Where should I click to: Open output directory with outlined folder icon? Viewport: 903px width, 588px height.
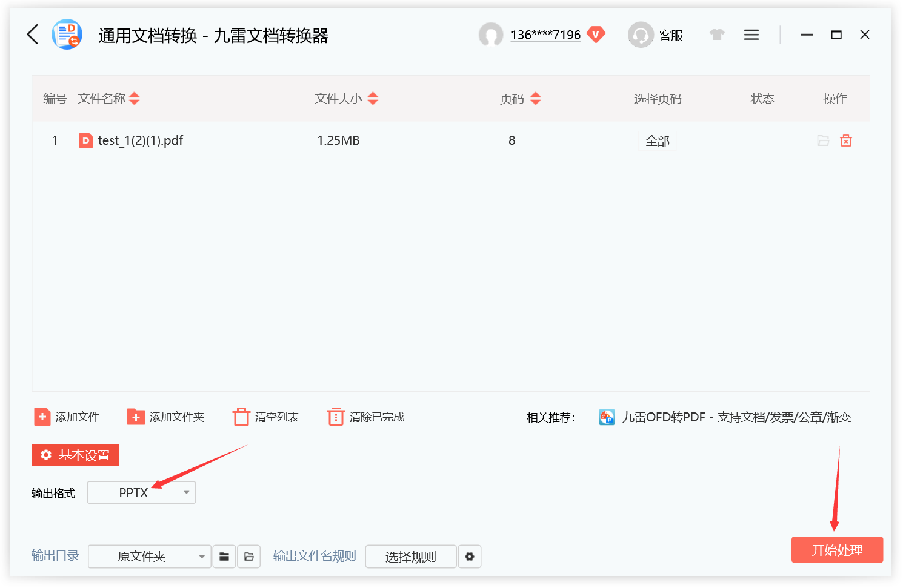tap(249, 557)
